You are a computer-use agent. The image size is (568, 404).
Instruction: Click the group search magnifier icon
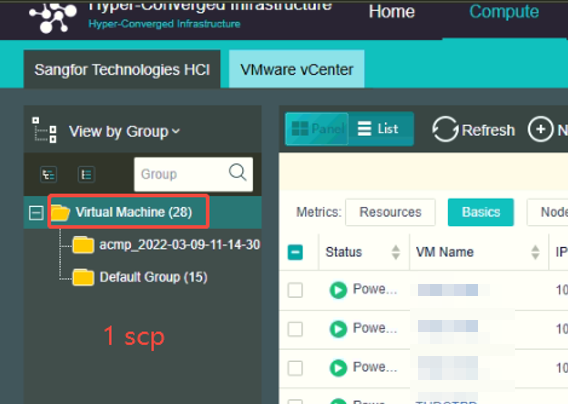coord(238,172)
